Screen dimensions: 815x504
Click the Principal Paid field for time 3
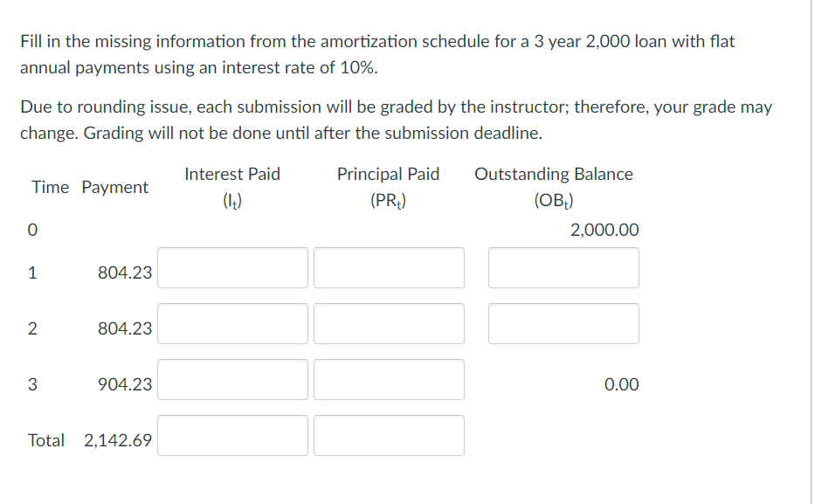point(389,379)
